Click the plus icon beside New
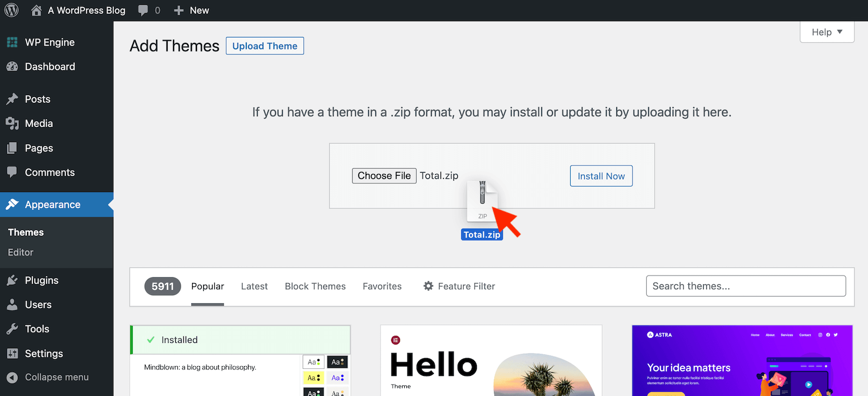 [178, 10]
